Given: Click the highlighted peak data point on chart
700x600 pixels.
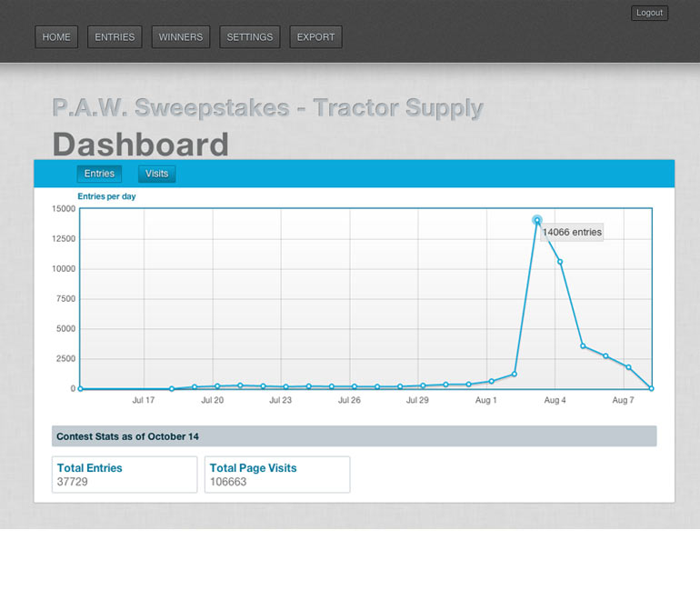Looking at the screenshot, I should [537, 220].
